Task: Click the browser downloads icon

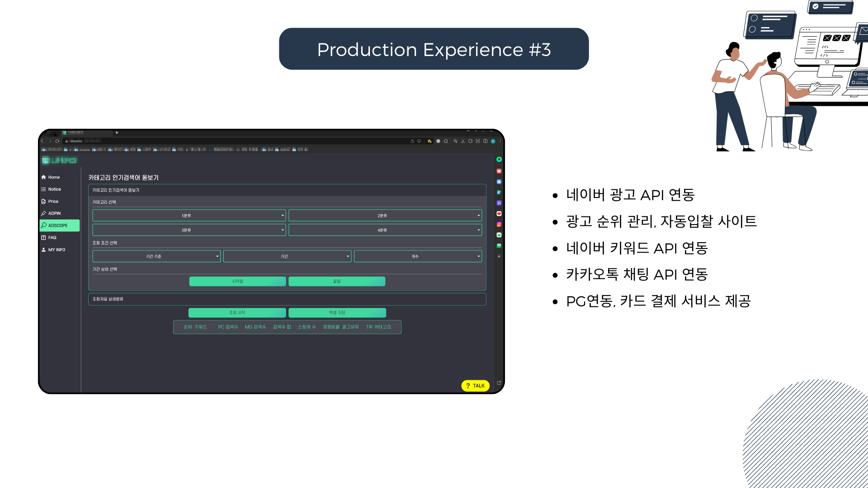Action: tap(463, 141)
